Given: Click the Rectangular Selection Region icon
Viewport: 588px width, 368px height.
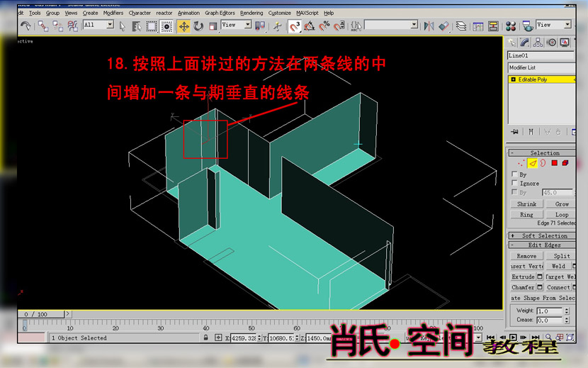Looking at the screenshot, I should 152,26.
